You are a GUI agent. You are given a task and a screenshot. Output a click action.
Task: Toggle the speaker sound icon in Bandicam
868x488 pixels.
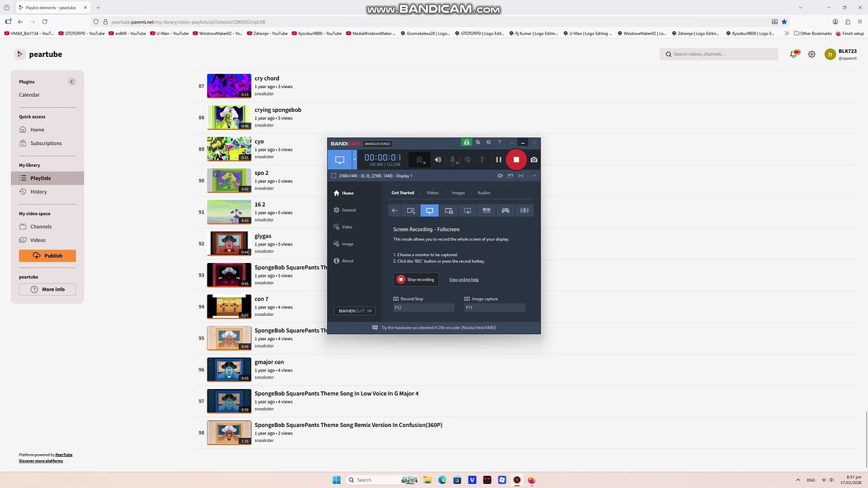click(438, 160)
